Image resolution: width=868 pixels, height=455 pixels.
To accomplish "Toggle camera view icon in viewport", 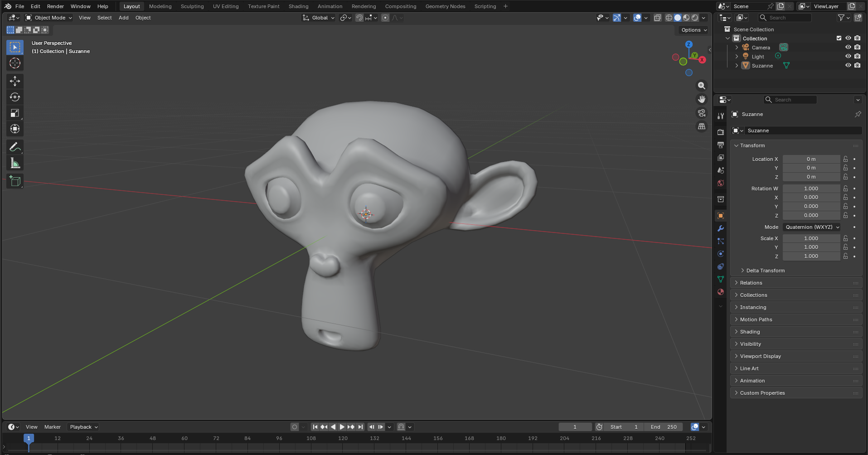I will point(702,113).
